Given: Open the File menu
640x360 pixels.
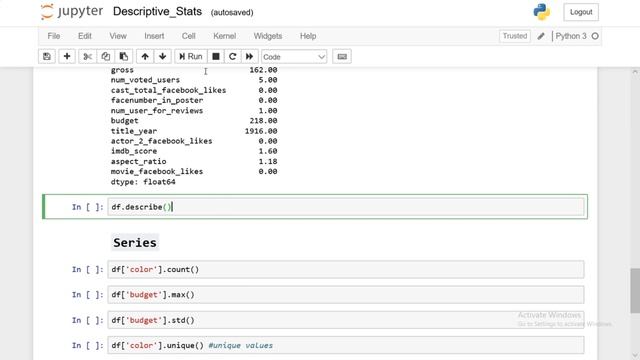Looking at the screenshot, I should coord(54,36).
